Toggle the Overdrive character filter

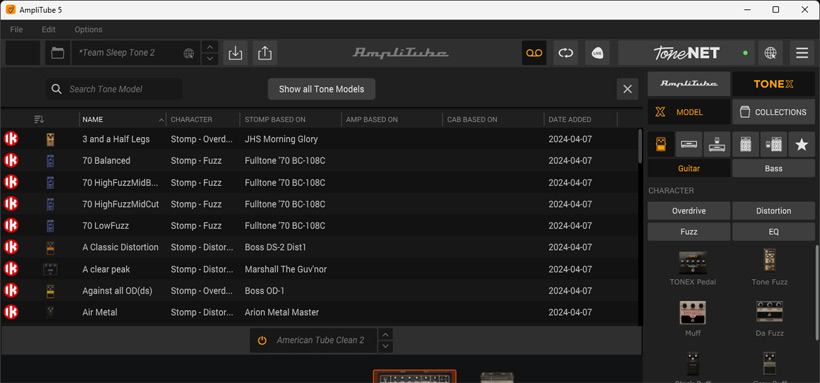(x=689, y=211)
